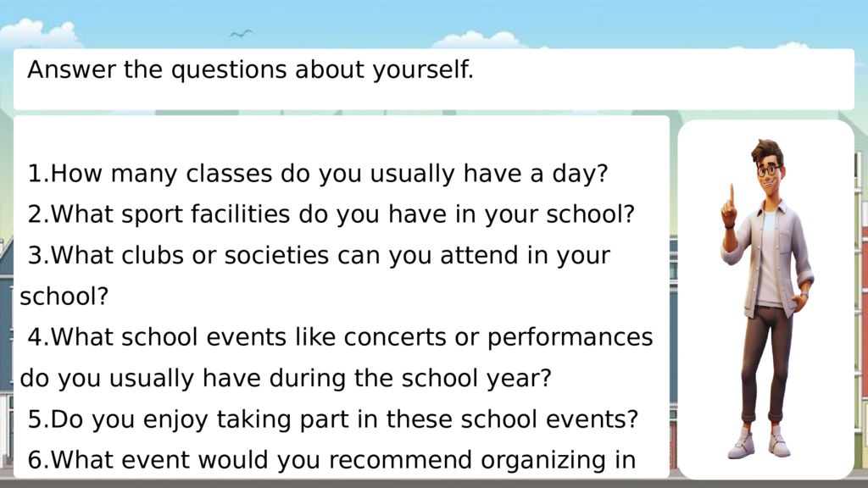This screenshot has height=488, width=868.
Task: Select the line 'do you usually have during the school year?'
Action: [286, 379]
